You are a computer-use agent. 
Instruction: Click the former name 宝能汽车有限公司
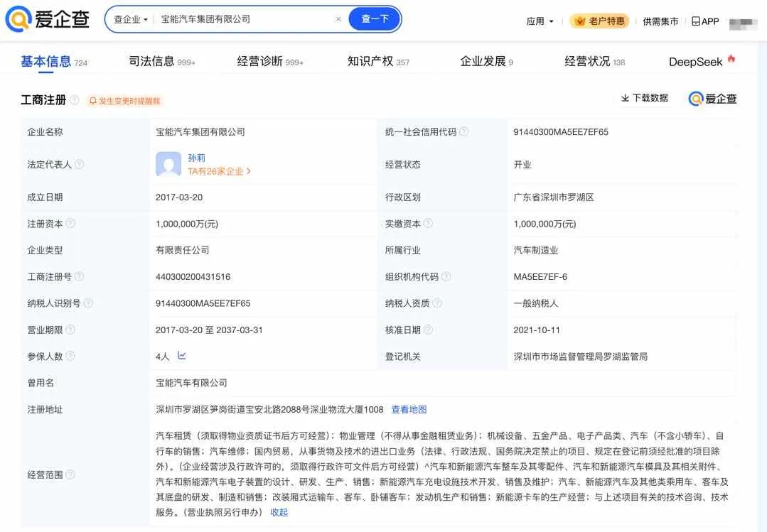[x=191, y=383]
